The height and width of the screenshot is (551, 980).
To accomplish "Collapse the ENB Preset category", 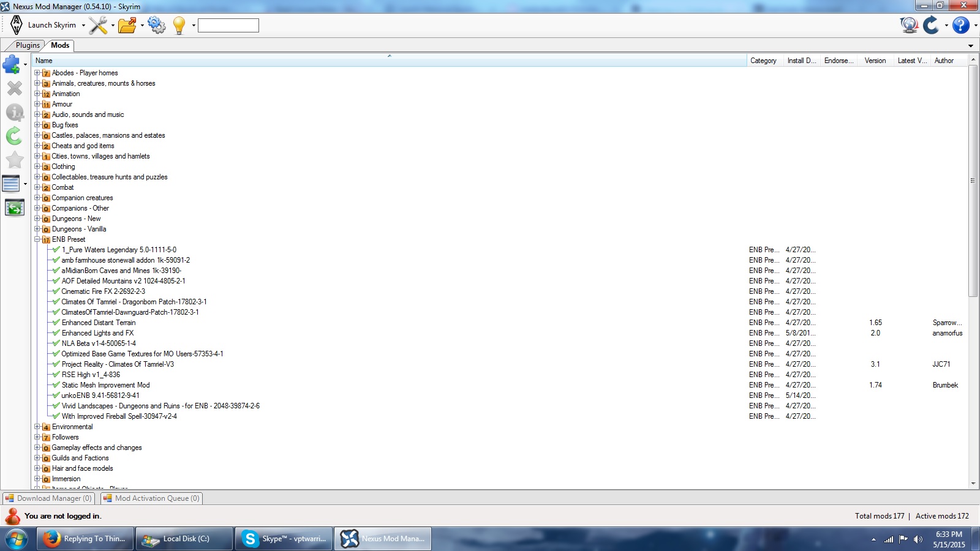I will (37, 239).
